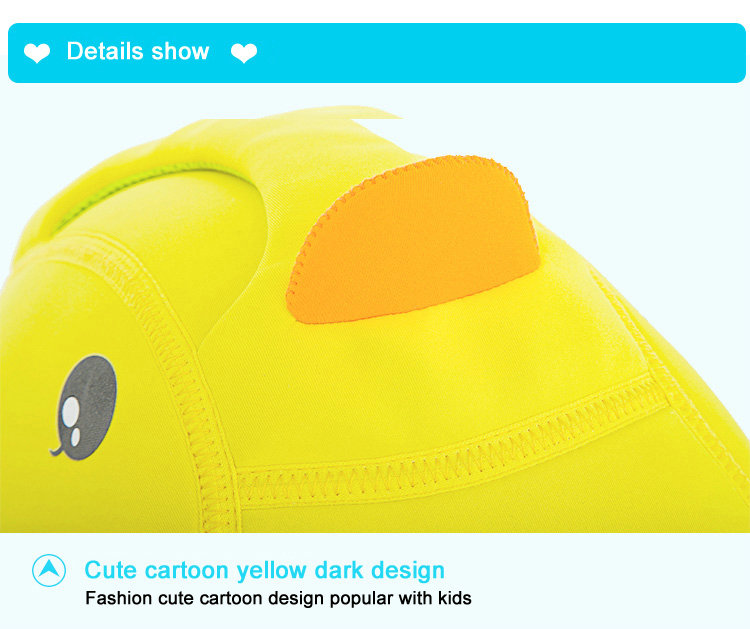Viewport: 750px width, 629px height.
Task: Click the right white heart icon
Action: [244, 52]
